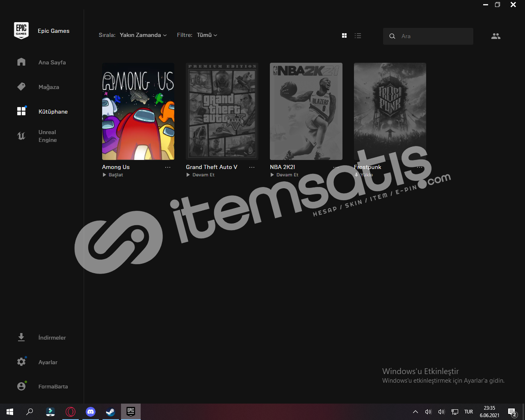Go to Mağaza store page

(49, 87)
